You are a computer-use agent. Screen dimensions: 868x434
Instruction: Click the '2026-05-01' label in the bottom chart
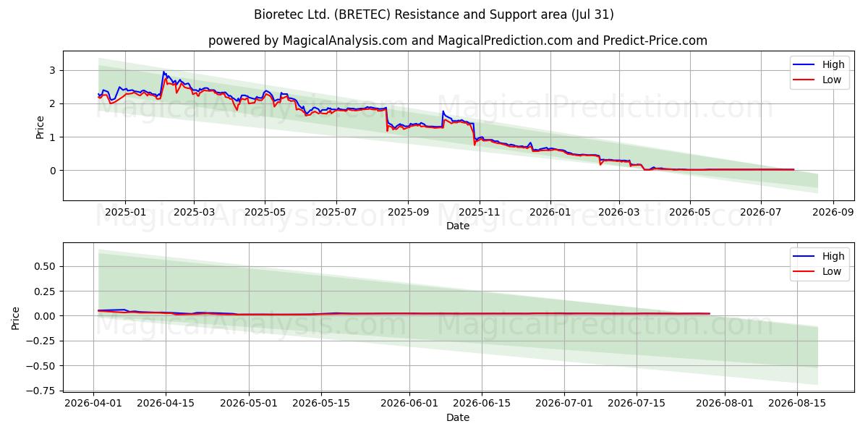249,404
